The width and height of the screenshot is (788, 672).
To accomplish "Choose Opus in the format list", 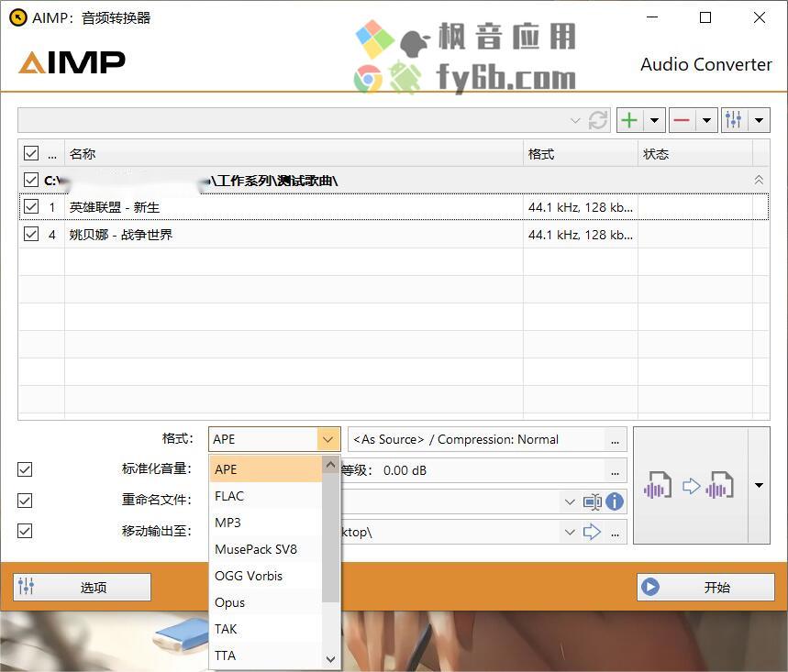I will click(x=265, y=602).
